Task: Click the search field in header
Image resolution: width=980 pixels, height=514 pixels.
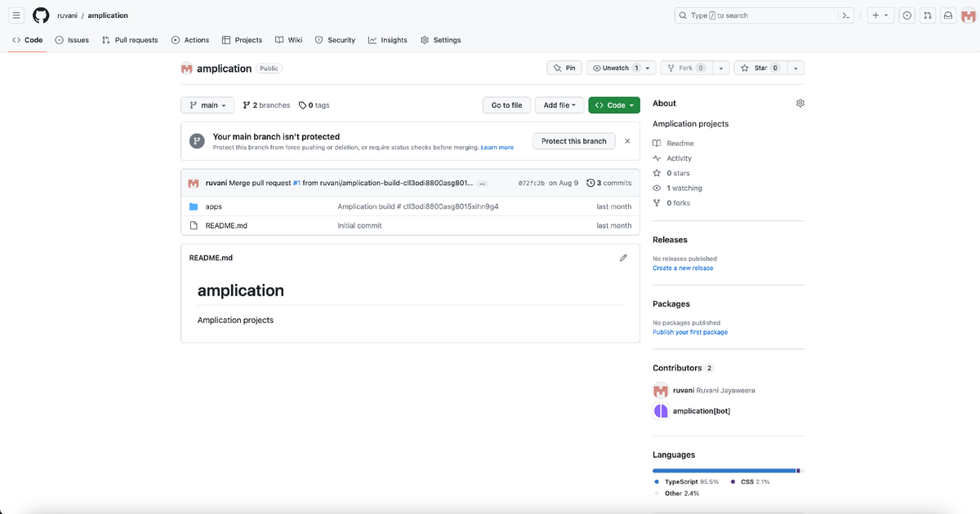Action: tap(766, 16)
